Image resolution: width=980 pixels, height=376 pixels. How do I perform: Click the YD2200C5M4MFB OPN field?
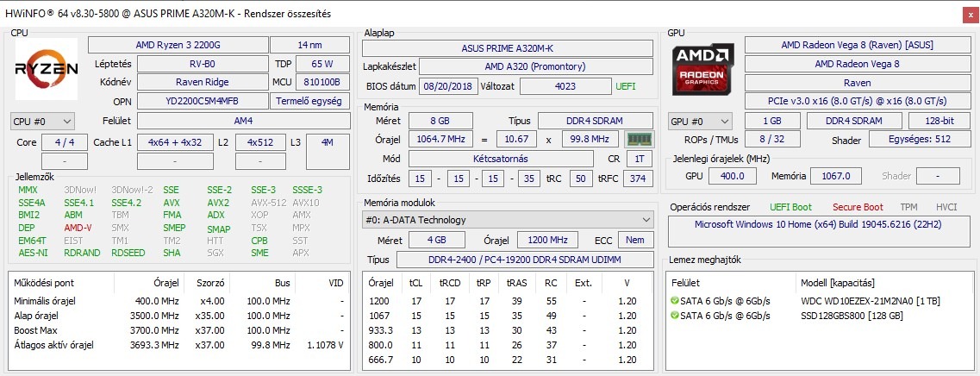point(203,102)
